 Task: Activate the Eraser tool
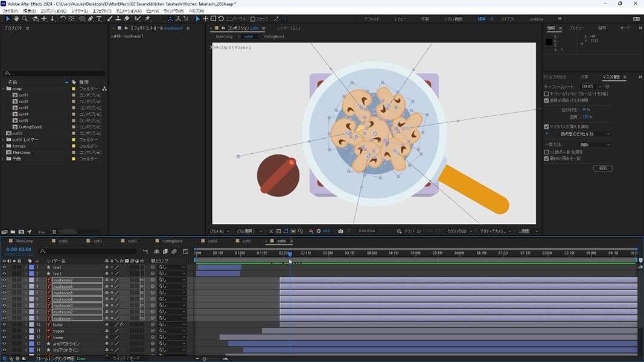126,19
